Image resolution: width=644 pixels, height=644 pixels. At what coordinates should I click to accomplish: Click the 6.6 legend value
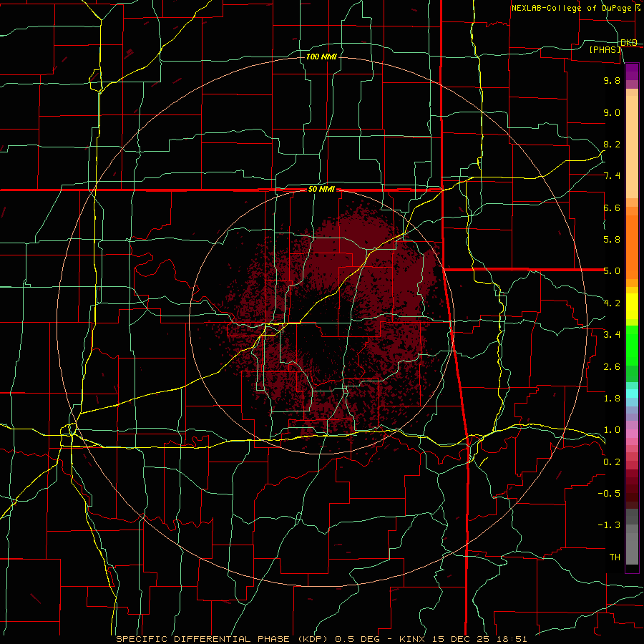tap(612, 208)
